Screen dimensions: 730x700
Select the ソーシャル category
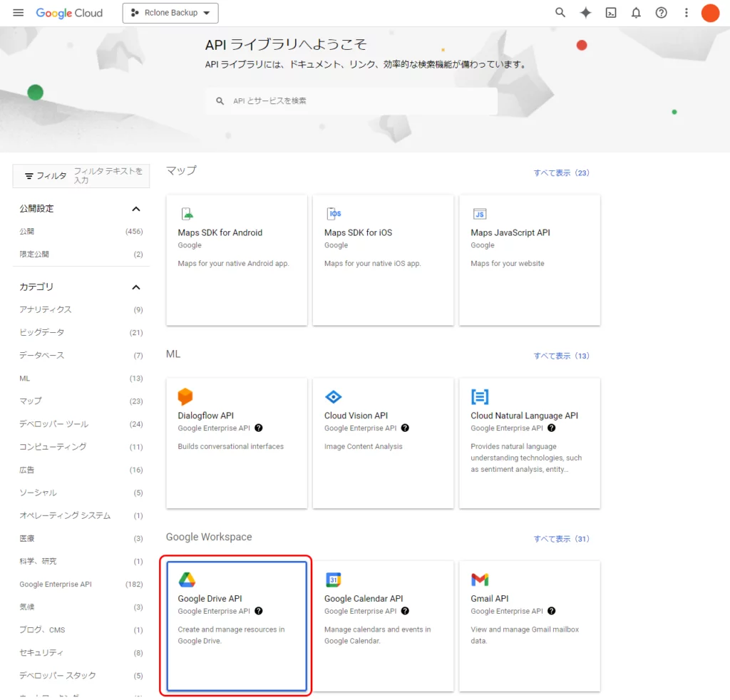(x=81, y=493)
